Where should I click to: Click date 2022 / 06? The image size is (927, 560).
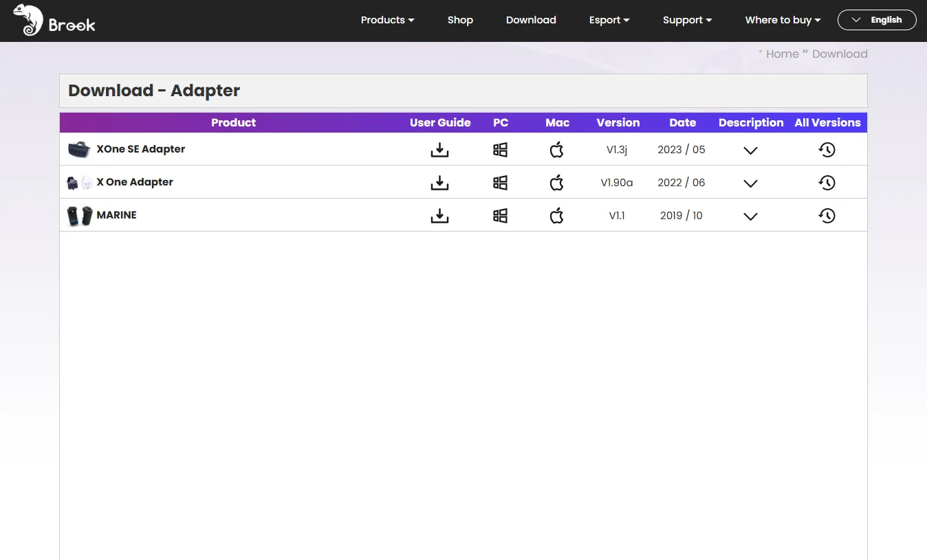pos(681,183)
